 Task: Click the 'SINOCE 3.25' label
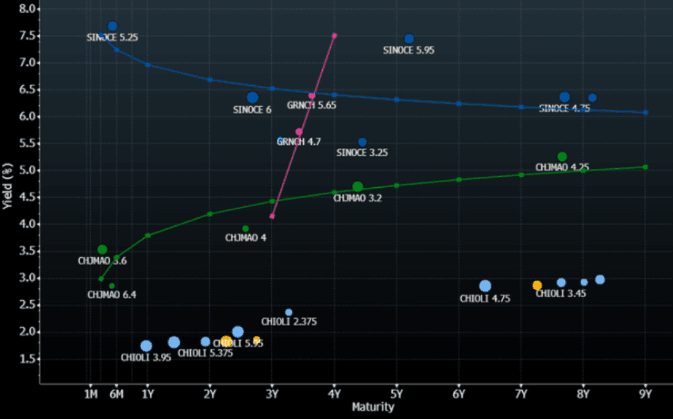click(x=362, y=153)
